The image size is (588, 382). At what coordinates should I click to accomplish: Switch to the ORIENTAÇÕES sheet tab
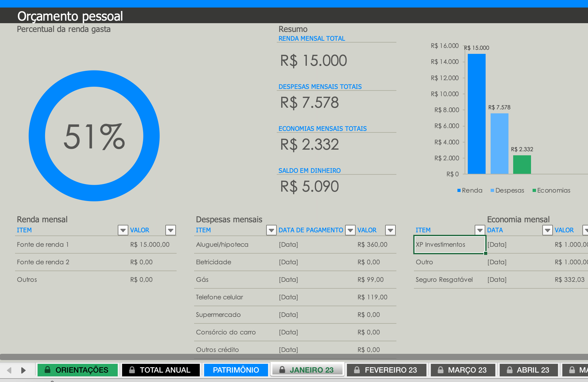(78, 370)
